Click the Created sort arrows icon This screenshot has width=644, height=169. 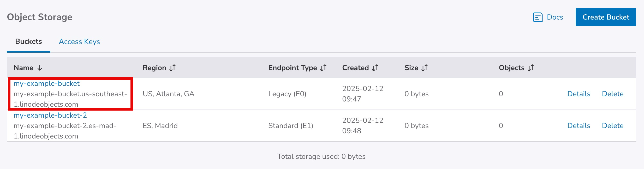[x=375, y=68]
